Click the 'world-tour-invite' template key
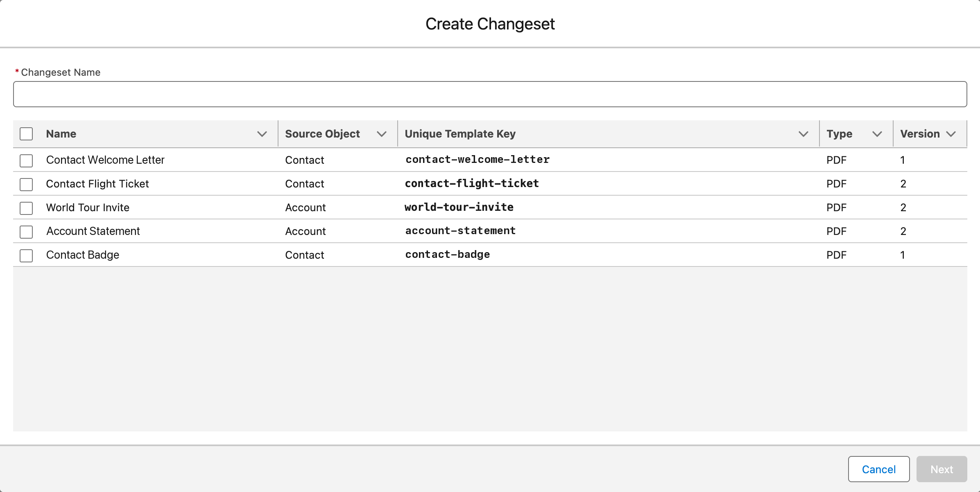Image resolution: width=980 pixels, height=492 pixels. (459, 207)
